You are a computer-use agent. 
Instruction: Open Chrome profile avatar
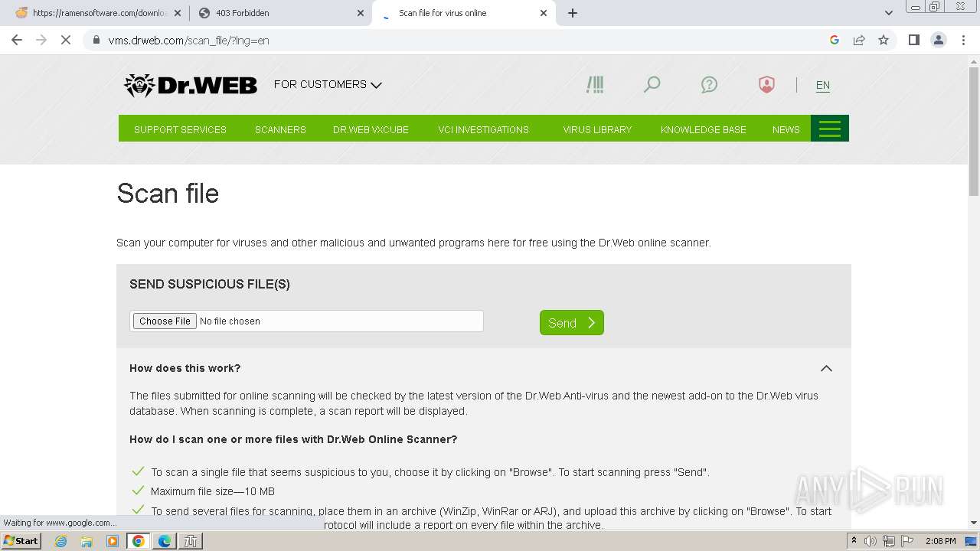click(939, 40)
